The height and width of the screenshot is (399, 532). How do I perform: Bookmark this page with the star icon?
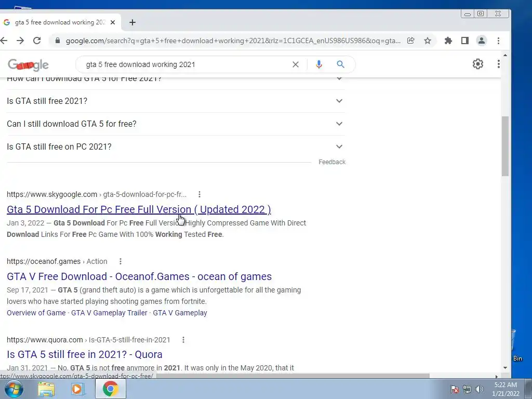click(x=428, y=41)
